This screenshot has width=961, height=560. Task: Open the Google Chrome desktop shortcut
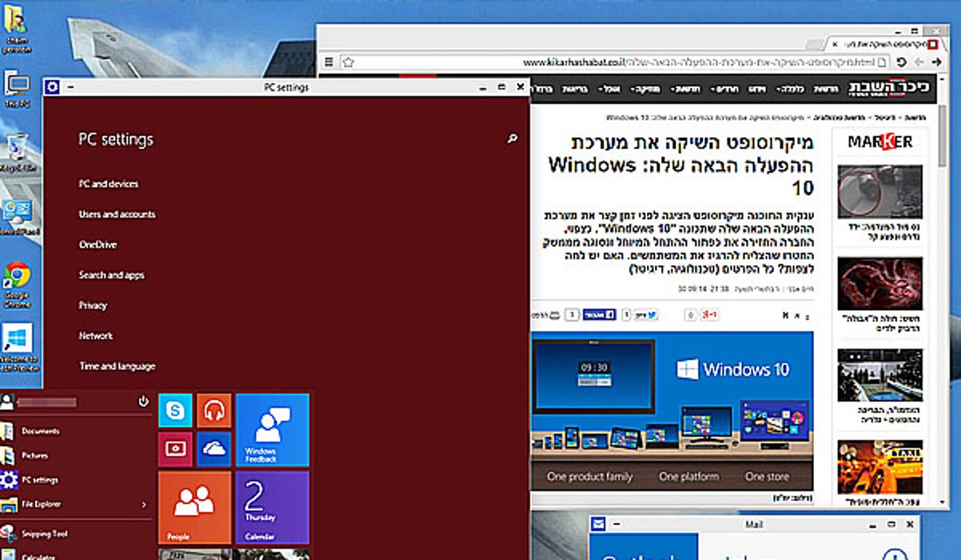(16, 283)
